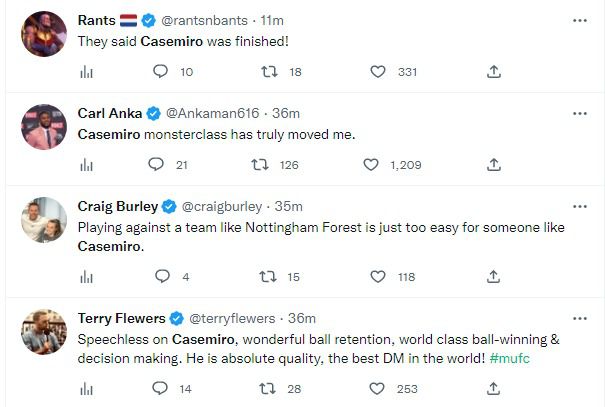
Task: View analytics on Rants tweet
Action: click(x=87, y=72)
